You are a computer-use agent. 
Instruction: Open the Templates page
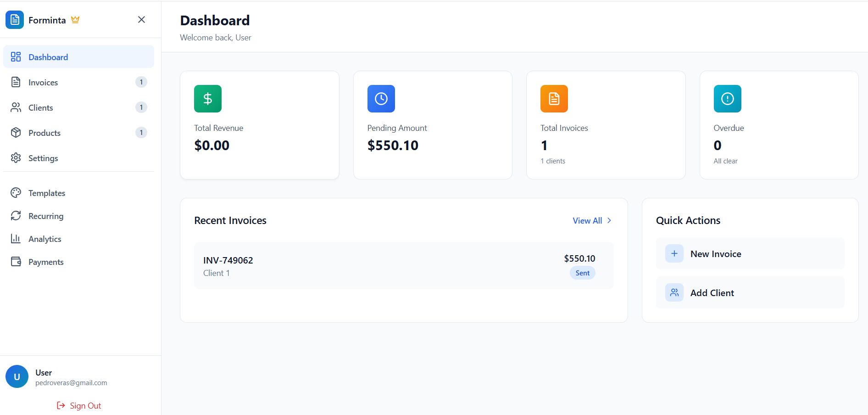tap(78, 193)
